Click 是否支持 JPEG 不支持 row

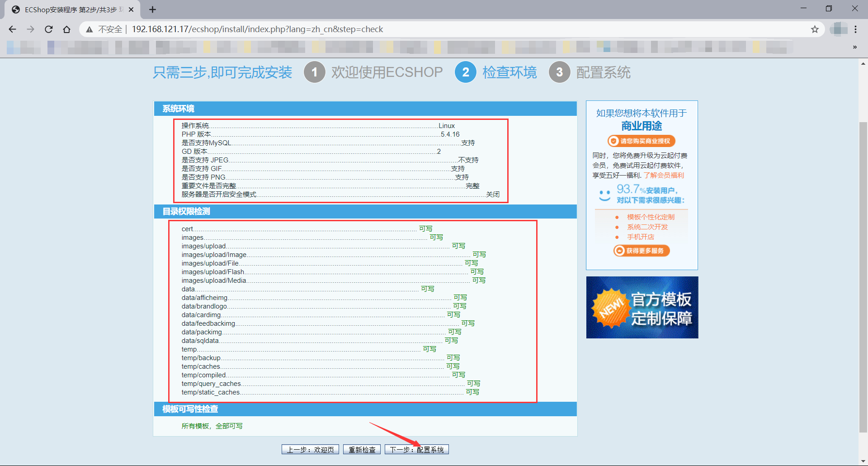tap(330, 160)
